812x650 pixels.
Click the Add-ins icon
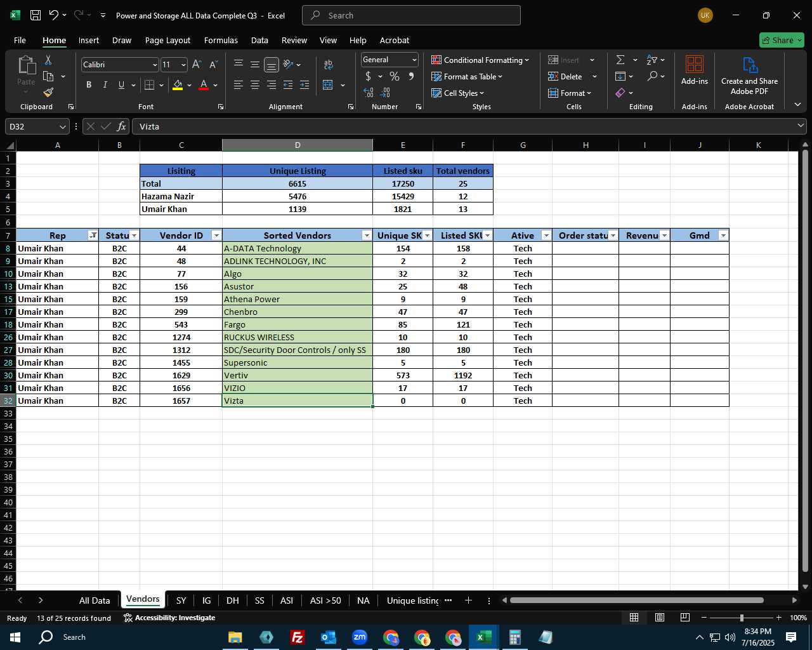[695, 70]
